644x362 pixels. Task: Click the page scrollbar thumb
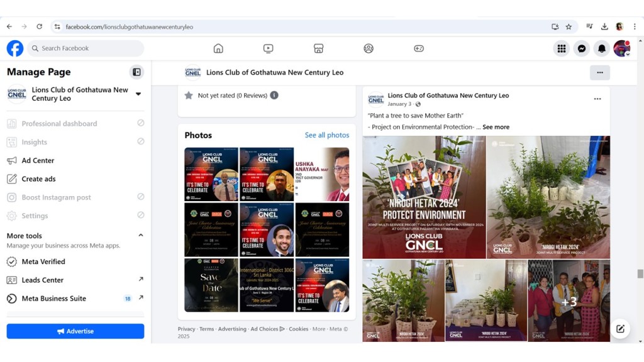(x=640, y=274)
